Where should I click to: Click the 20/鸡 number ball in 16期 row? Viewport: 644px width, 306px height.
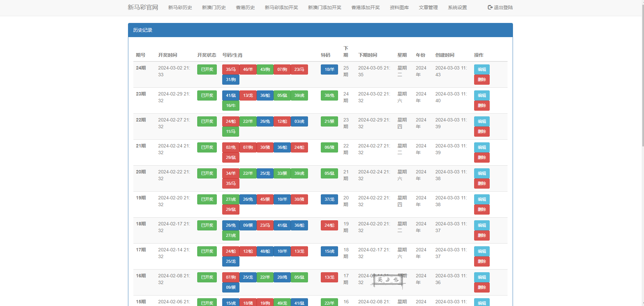pos(282,277)
